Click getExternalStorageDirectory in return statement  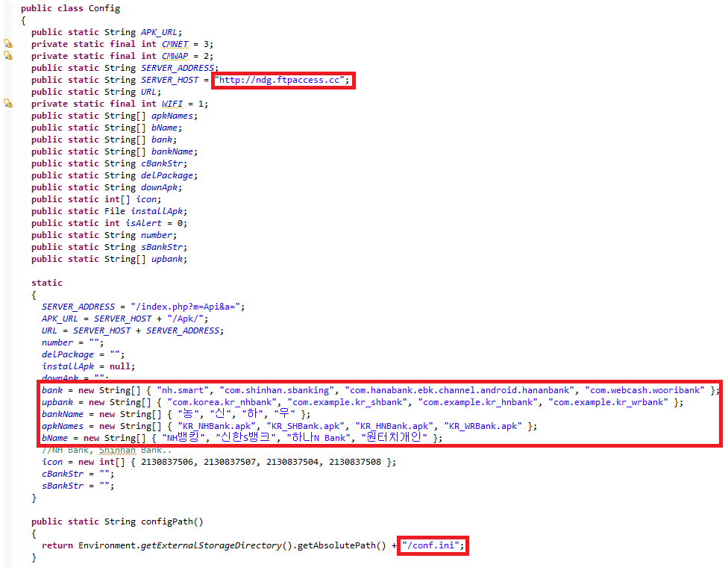click(211, 545)
